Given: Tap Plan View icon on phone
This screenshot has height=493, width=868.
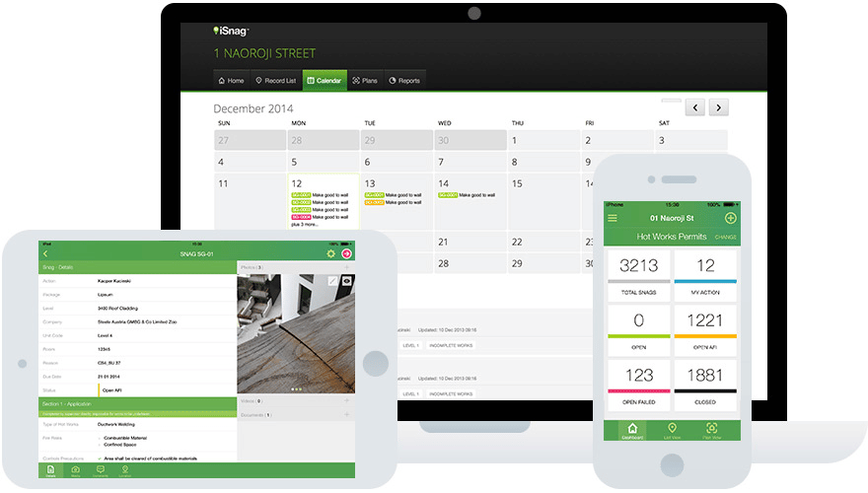Looking at the screenshot, I should (711, 431).
